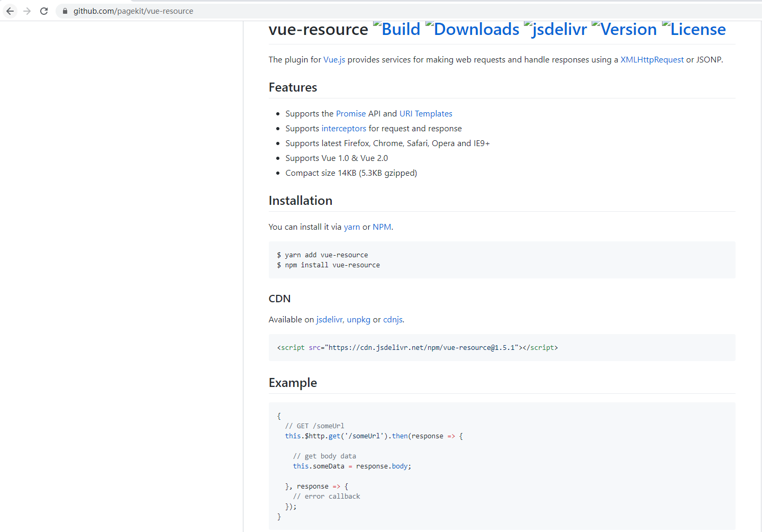762x532 pixels.
Task: Click the padlock site security icon
Action: tap(65, 11)
